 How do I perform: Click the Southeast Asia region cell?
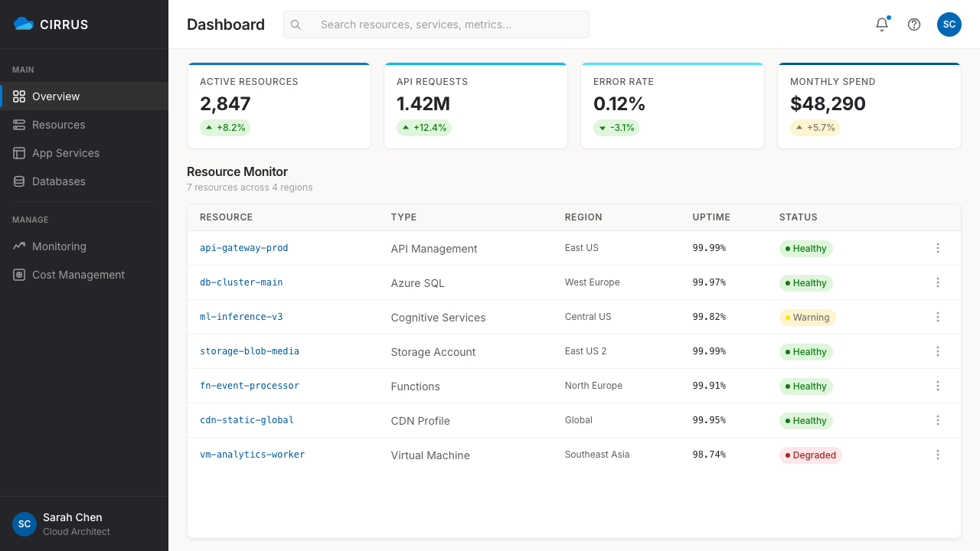tap(597, 455)
